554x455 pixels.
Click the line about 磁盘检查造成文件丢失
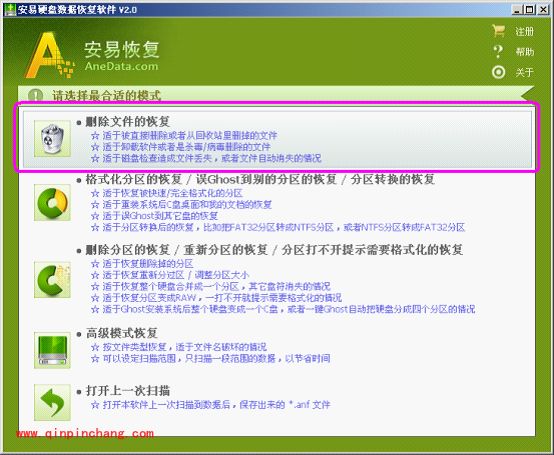pos(206,158)
